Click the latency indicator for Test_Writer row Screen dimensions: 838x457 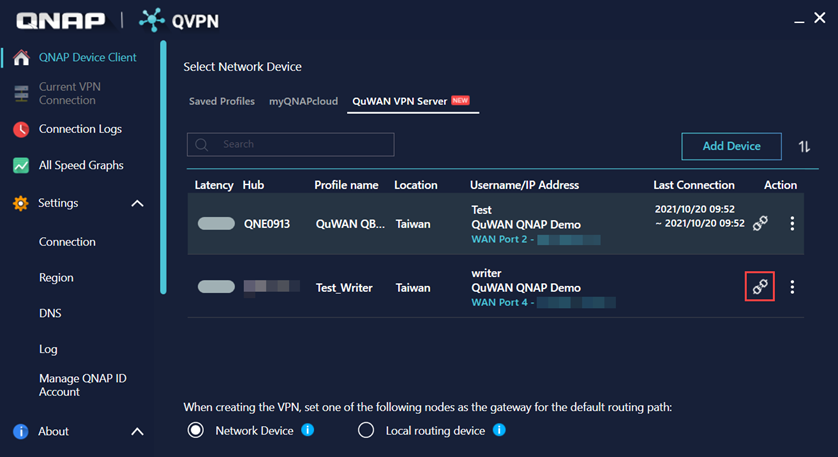216,286
